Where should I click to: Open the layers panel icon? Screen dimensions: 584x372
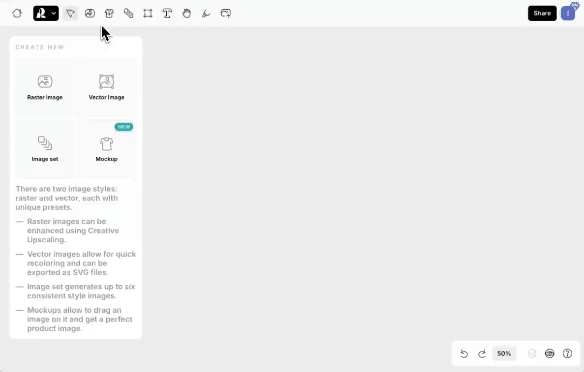[x=532, y=354]
